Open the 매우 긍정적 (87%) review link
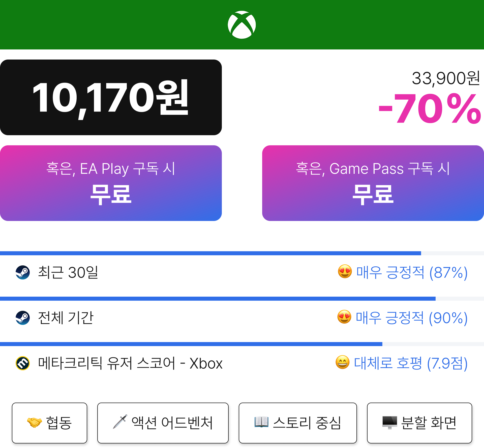The width and height of the screenshot is (484, 448). coord(412,273)
